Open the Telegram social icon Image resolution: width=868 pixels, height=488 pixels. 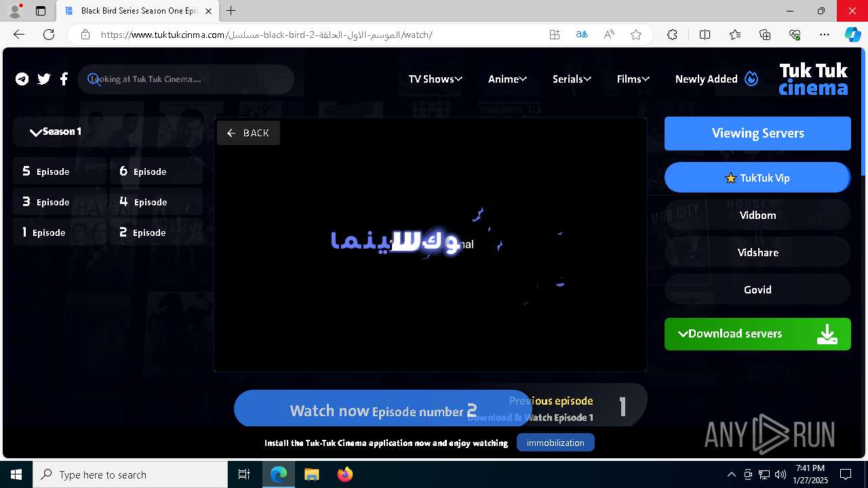click(x=22, y=79)
